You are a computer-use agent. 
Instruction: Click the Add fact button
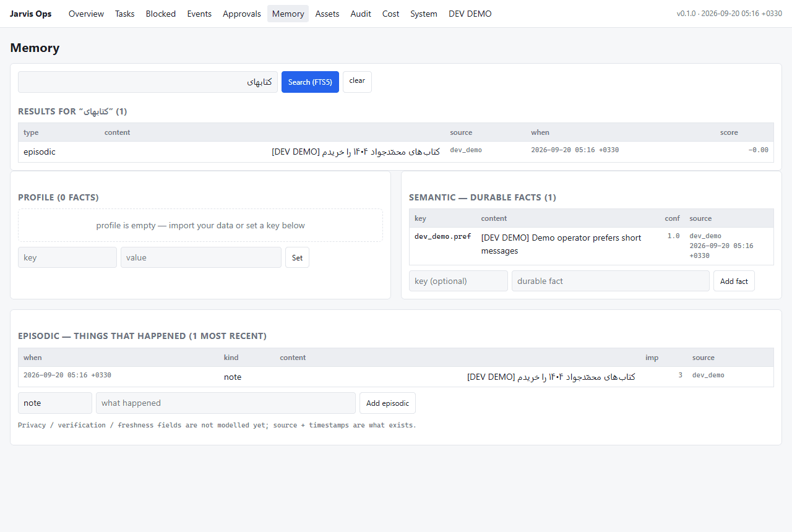(x=734, y=281)
